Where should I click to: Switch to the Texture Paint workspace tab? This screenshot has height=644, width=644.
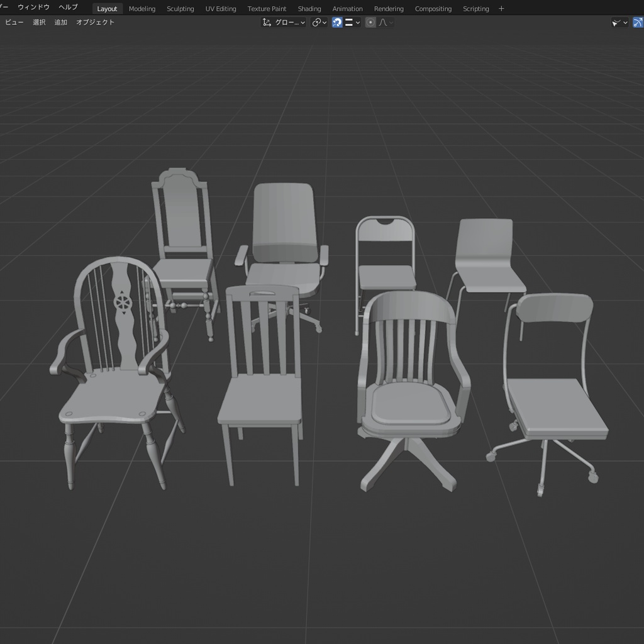pos(267,9)
